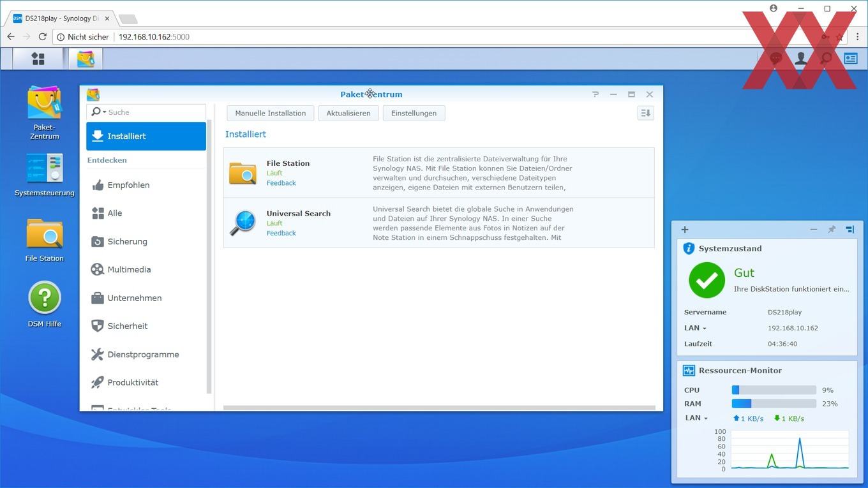The width and height of the screenshot is (868, 488).
Task: Open Systemsteuerung desktop shortcut
Action: (x=45, y=174)
